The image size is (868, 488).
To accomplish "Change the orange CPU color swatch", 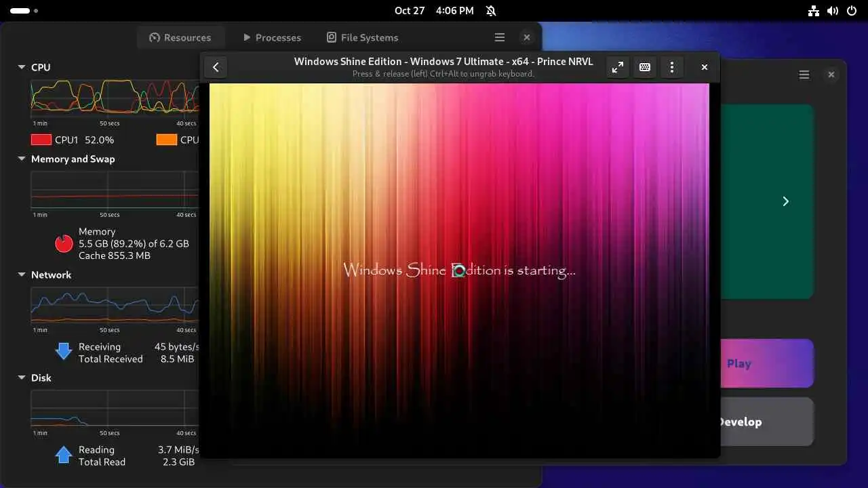I will pos(167,140).
